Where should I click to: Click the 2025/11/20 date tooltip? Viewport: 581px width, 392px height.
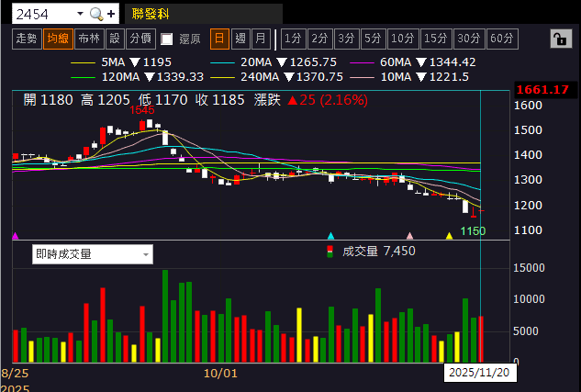[480, 373]
